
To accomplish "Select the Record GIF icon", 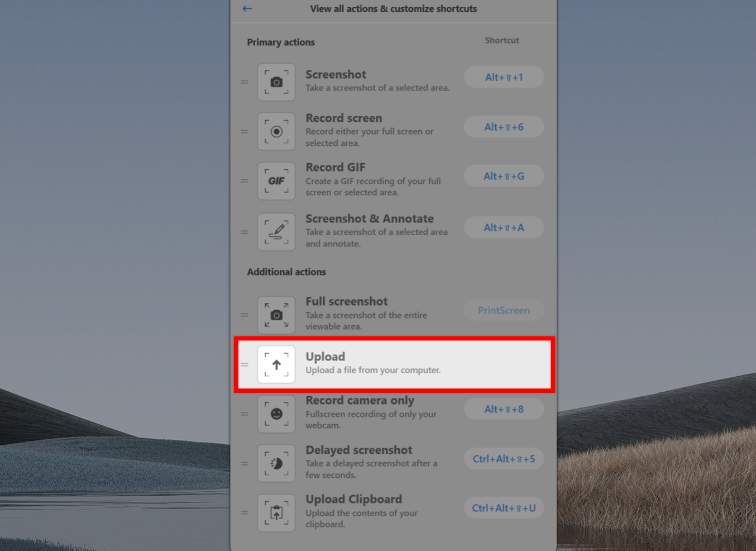I will coord(276,181).
